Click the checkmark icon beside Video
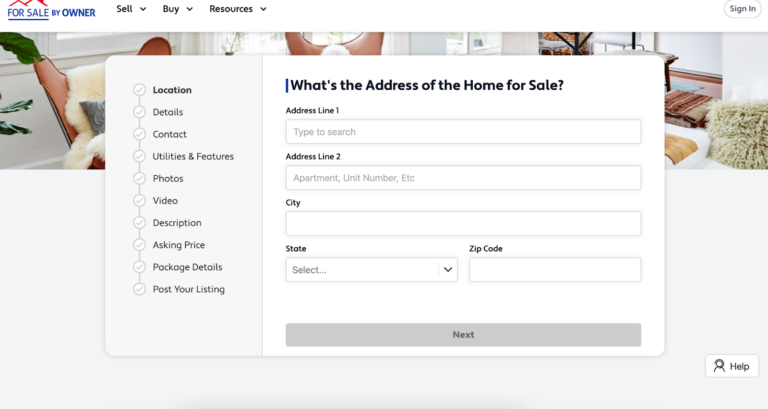The width and height of the screenshot is (768, 409). pos(139,200)
